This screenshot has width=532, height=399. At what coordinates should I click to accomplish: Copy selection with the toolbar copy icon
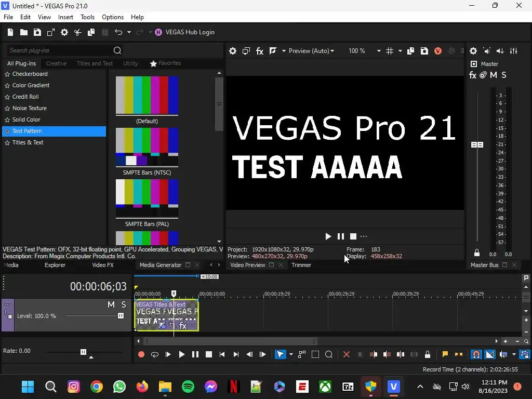pos(91,32)
